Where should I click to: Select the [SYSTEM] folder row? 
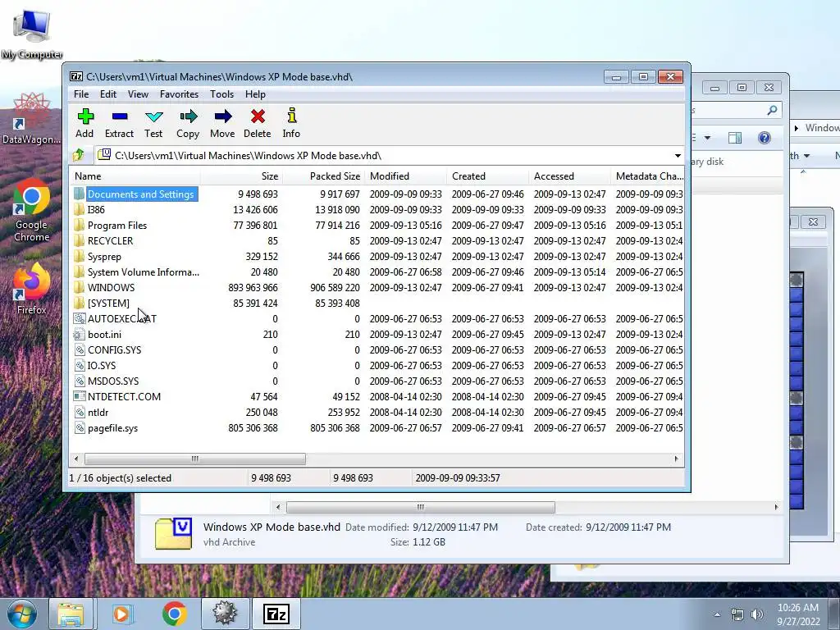tap(377, 304)
